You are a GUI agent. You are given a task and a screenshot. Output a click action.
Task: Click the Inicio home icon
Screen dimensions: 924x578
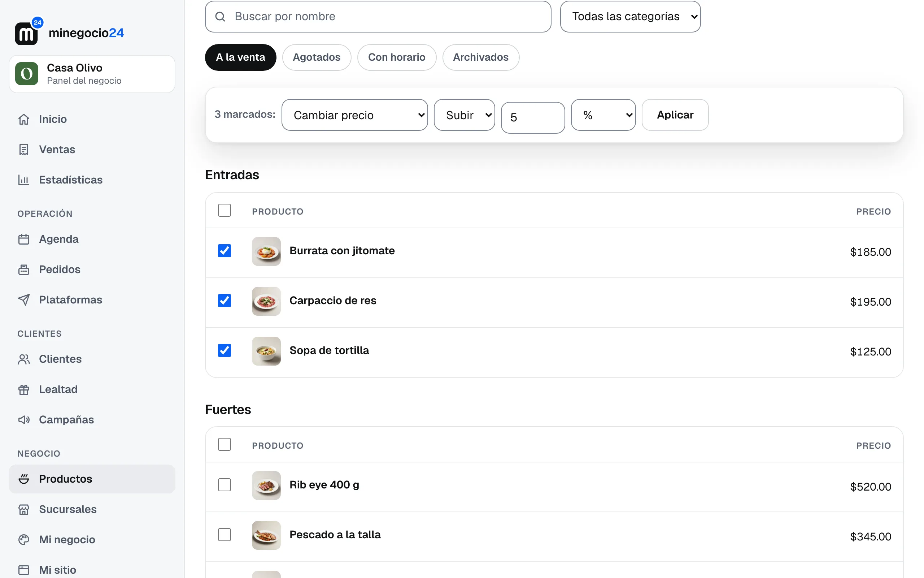[x=24, y=119]
